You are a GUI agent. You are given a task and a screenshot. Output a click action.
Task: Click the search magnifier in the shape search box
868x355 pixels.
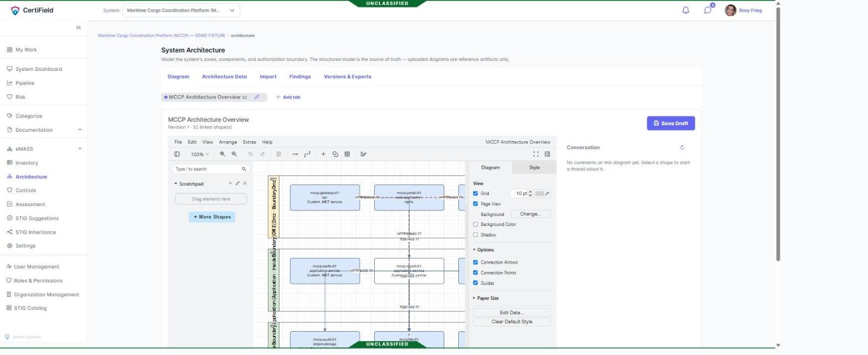pos(244,169)
